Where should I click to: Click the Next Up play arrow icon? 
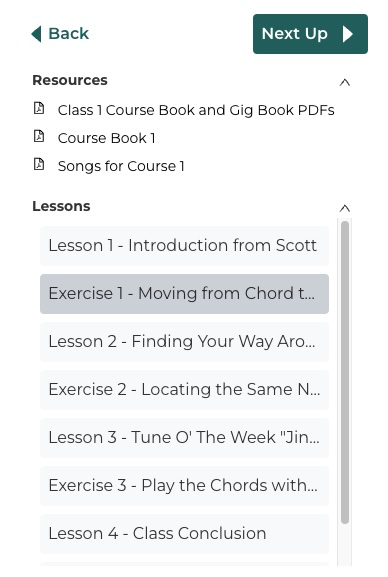[348, 34]
